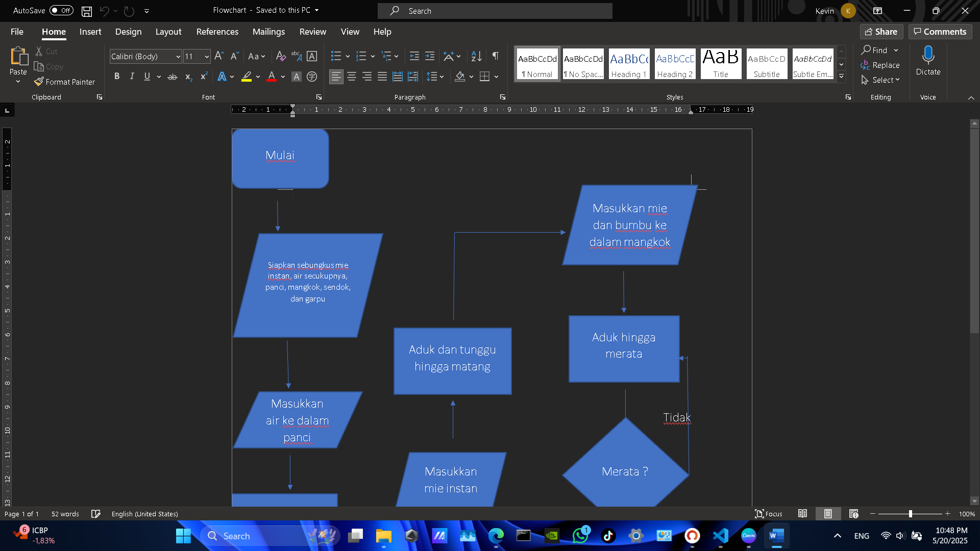Viewport: 980px width, 551px height.
Task: Justify the paragraph text
Action: click(382, 77)
